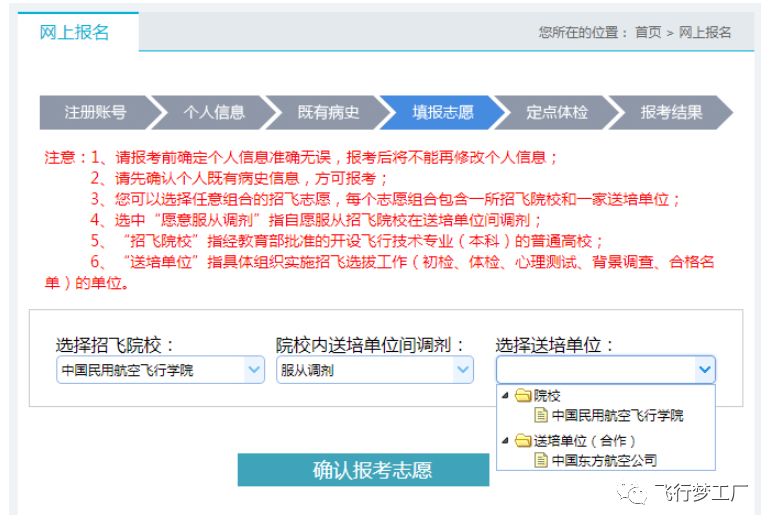773x526 pixels.
Task: Select the 既有病史 step
Action: (x=328, y=112)
